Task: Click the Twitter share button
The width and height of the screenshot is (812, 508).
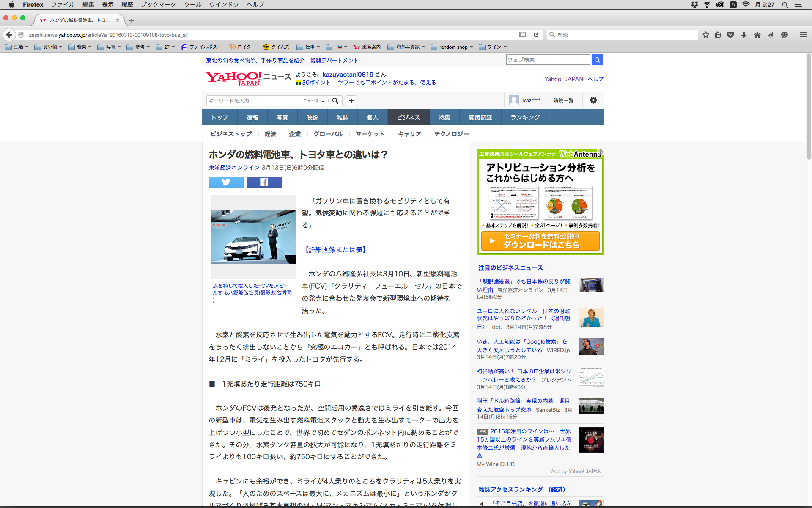Action: pyautogui.click(x=226, y=182)
